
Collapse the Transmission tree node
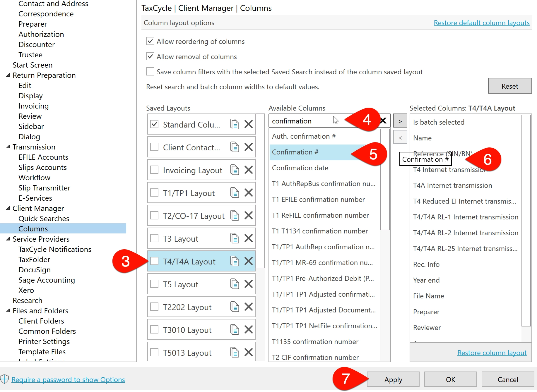8,147
